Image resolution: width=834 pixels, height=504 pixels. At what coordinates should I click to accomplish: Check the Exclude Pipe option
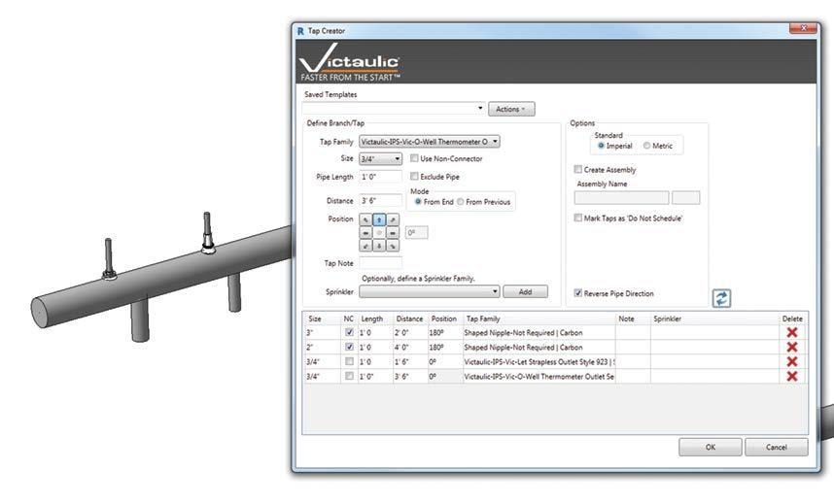pos(414,176)
